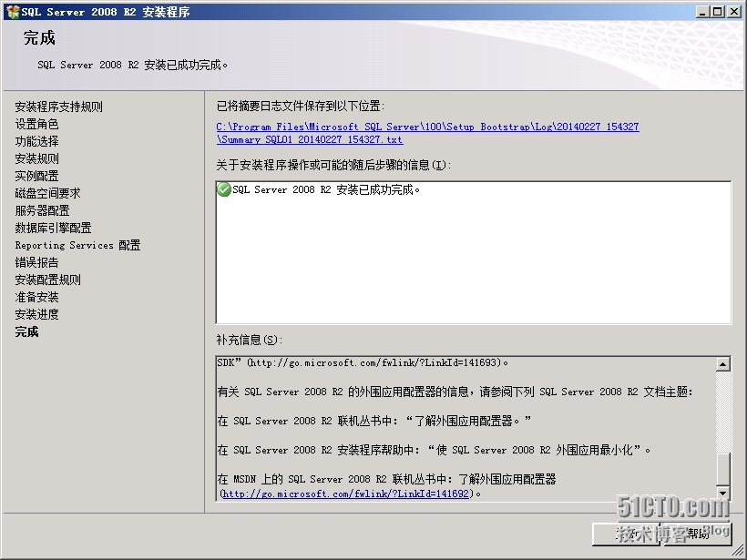Select the 准备安装 step
This screenshot has height=560, width=747.
pyautogui.click(x=36, y=297)
